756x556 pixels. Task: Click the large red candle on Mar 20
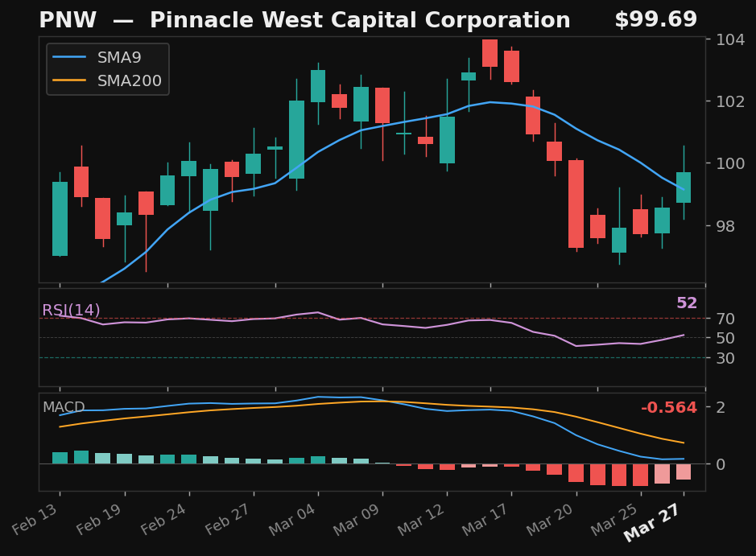[x=576, y=204]
